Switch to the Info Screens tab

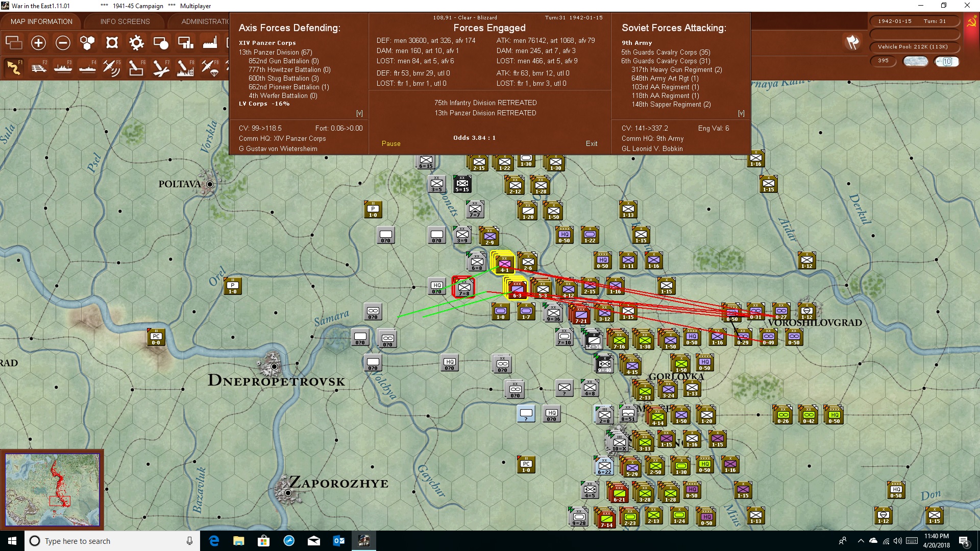[x=125, y=21]
